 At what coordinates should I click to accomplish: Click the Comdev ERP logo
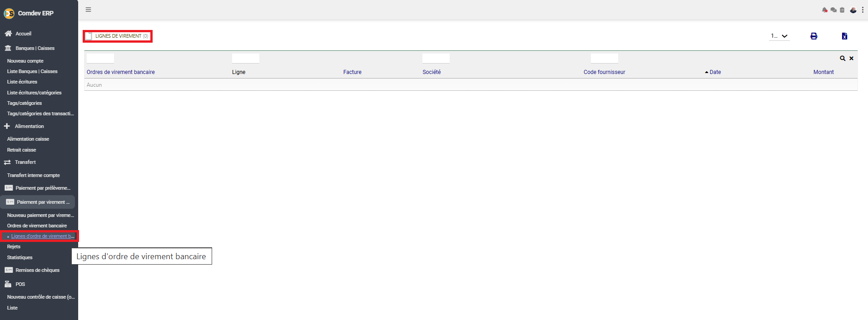pyautogui.click(x=9, y=14)
